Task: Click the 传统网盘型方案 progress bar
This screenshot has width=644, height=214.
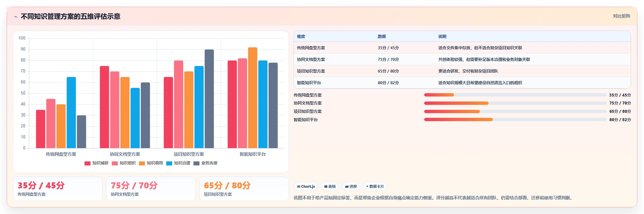Action: point(515,95)
